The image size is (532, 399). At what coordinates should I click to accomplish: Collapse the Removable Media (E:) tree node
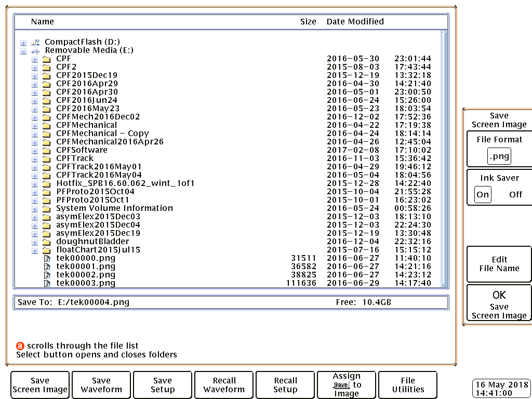pyautogui.click(x=23, y=51)
